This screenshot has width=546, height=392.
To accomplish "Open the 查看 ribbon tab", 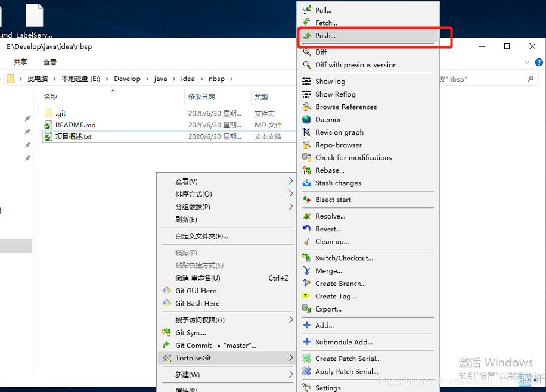I will (50, 62).
